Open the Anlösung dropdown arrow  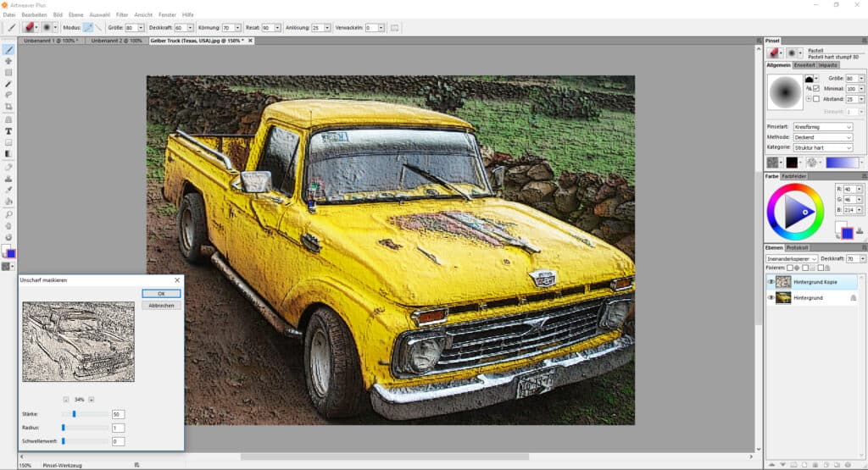tap(327, 28)
